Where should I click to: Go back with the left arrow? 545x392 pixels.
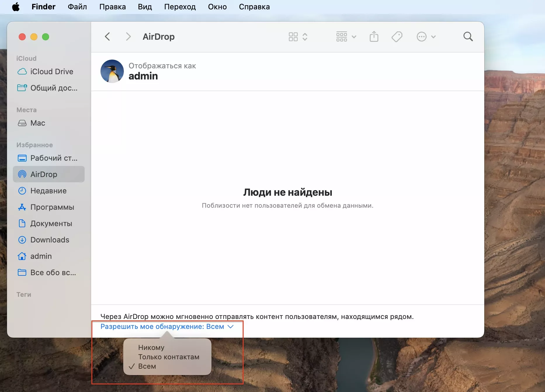coord(107,37)
